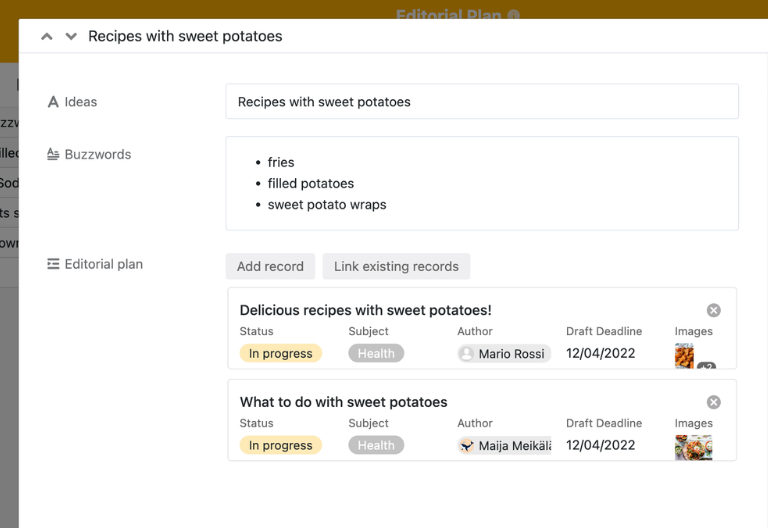Screen dimensions: 768x528
Task: Click the Buzzwords long text icon
Action: coord(53,154)
